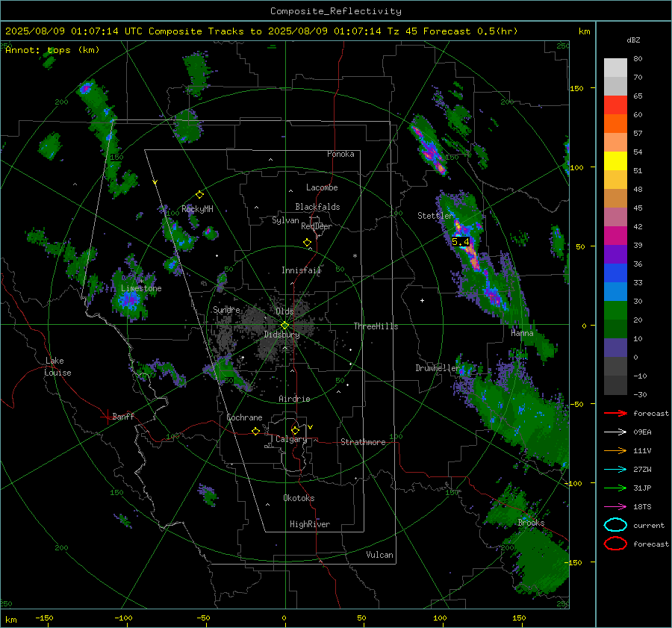Click the Cochrane label
672x628 pixels.
pos(244,417)
